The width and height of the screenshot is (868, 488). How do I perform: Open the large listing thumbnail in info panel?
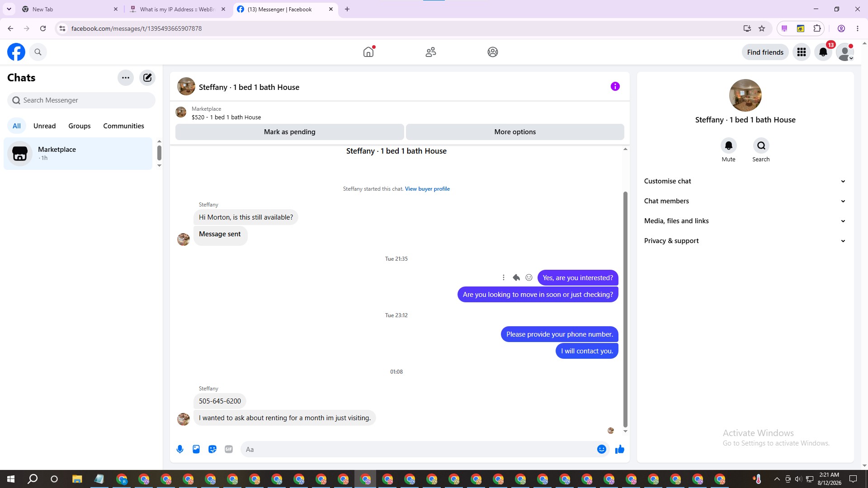(x=745, y=95)
